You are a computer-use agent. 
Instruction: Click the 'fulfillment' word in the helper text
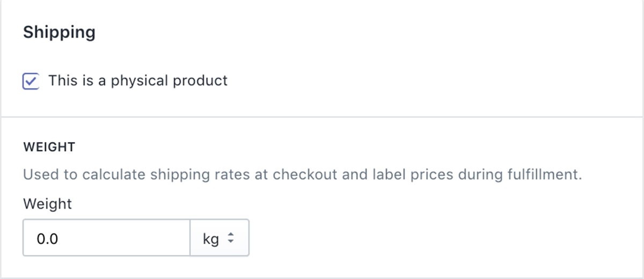click(545, 175)
